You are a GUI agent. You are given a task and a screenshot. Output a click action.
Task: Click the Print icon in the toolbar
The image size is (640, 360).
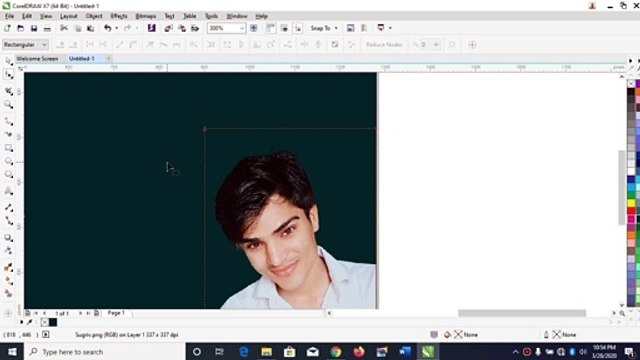[x=47, y=28]
